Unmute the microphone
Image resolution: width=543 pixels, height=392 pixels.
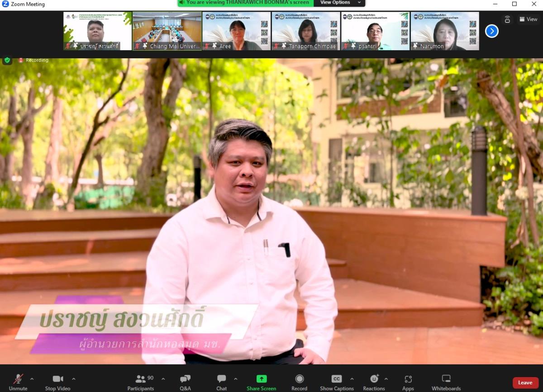click(x=18, y=382)
